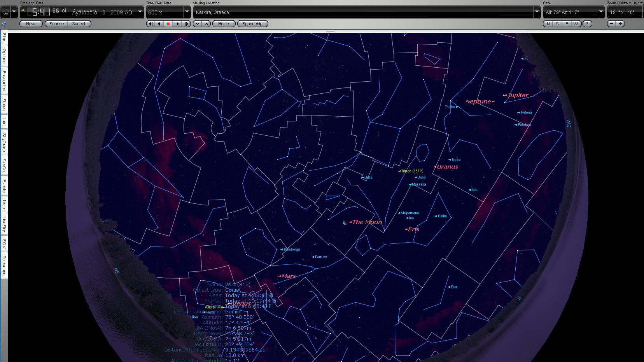
Task: Open the cursor tool selection dropdown
Action: click(x=14, y=12)
